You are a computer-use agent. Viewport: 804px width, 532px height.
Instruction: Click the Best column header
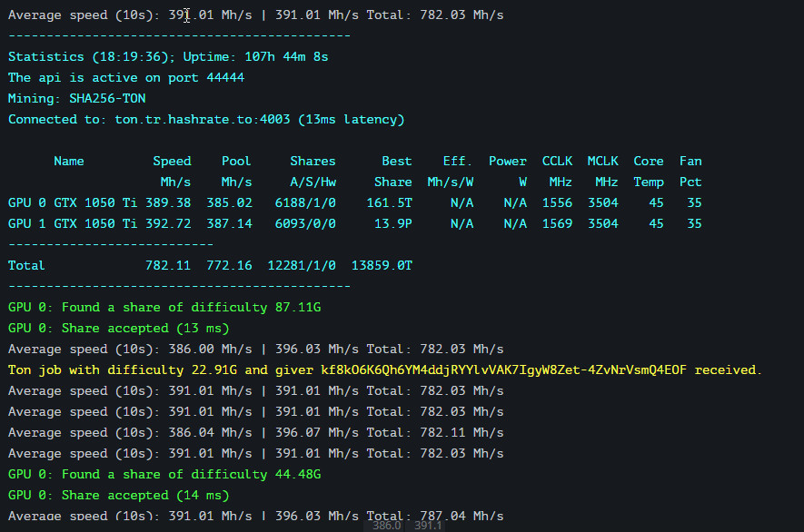397,162
